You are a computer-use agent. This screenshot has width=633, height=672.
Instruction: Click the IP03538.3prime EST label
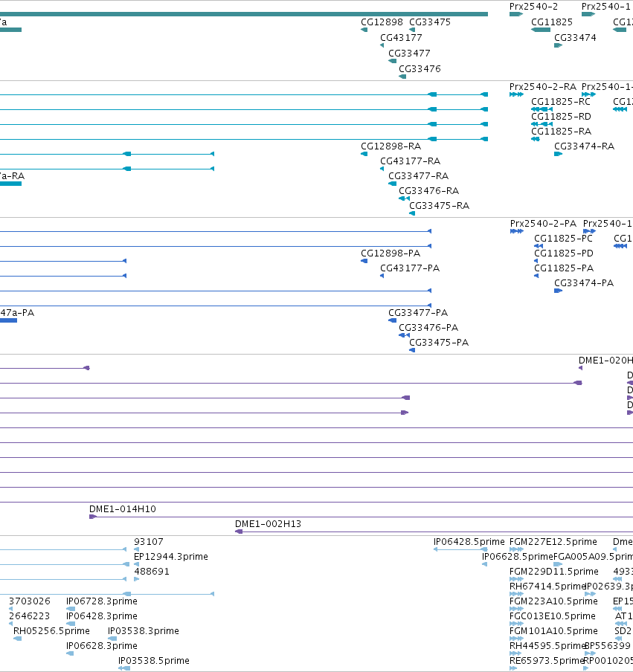click(144, 631)
